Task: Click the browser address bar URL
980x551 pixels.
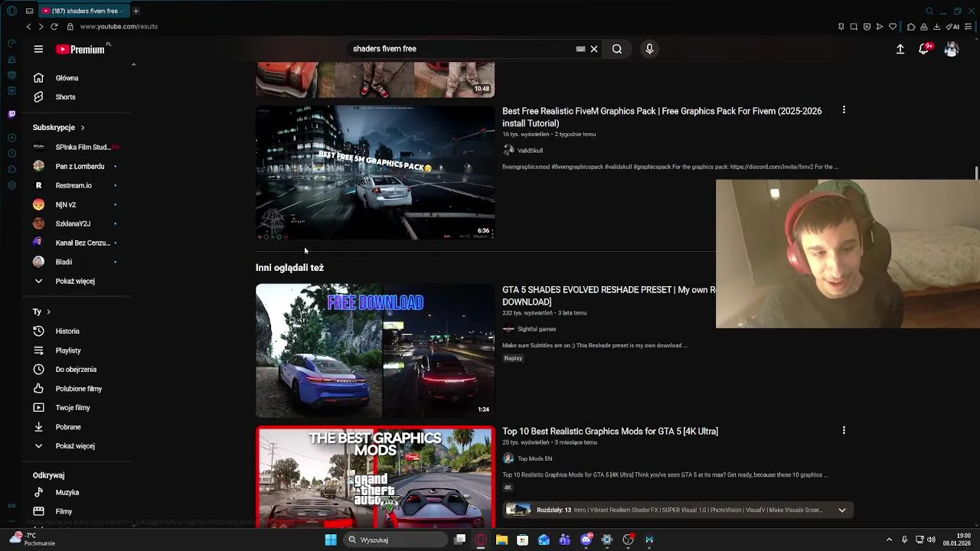Action: tap(119, 26)
